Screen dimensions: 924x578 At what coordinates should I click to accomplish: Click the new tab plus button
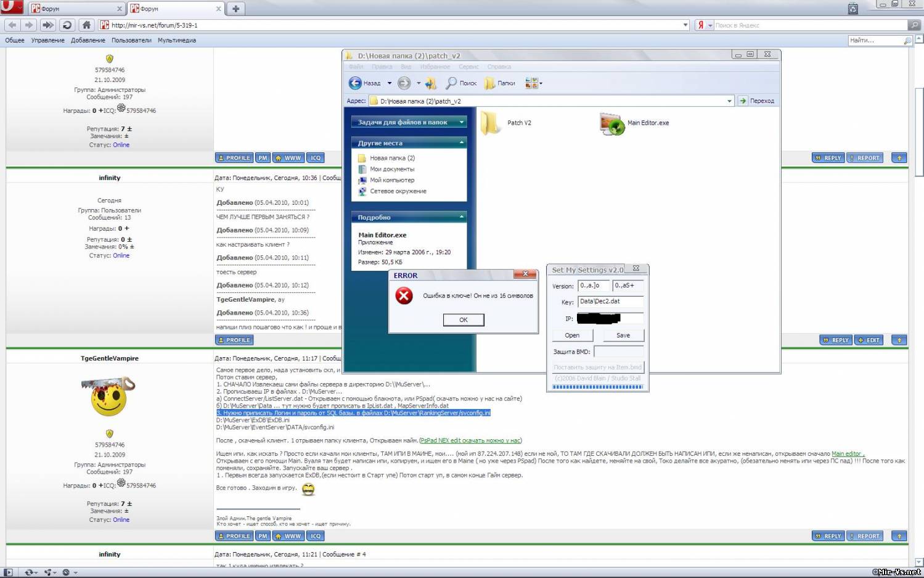[235, 9]
